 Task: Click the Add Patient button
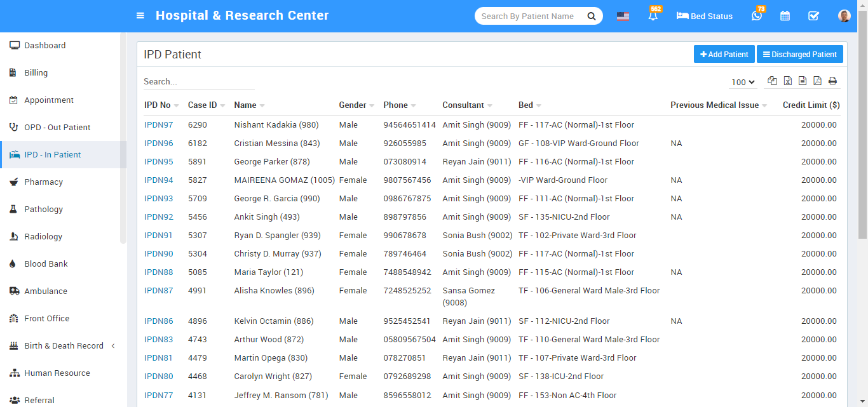pyautogui.click(x=724, y=55)
